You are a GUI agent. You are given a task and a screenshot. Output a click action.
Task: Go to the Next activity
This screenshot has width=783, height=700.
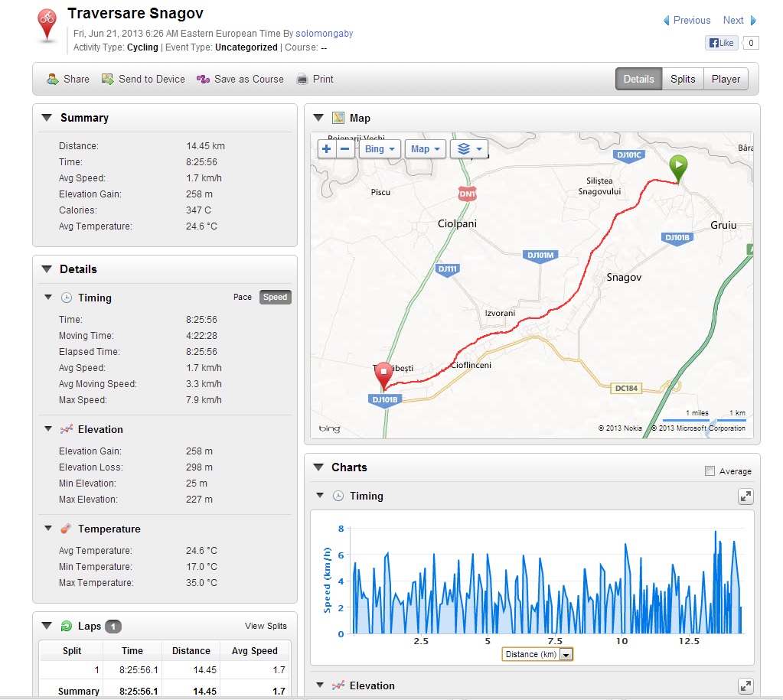pos(739,21)
